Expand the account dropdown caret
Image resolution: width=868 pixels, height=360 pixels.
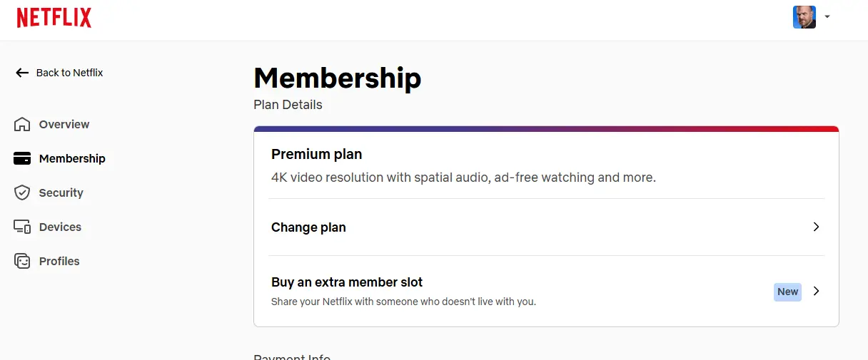(827, 16)
